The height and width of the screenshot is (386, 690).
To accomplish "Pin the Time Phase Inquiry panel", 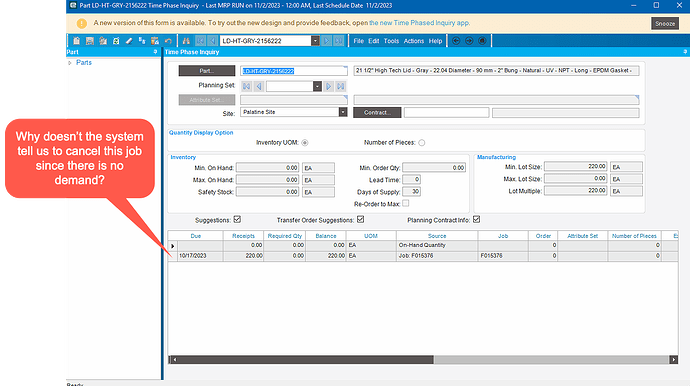I will [685, 52].
